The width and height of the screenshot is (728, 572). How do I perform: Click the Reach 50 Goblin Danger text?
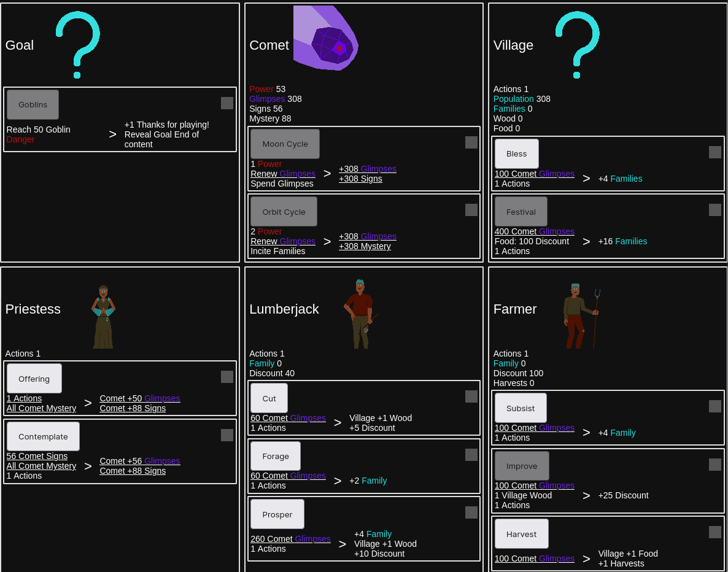[39, 134]
